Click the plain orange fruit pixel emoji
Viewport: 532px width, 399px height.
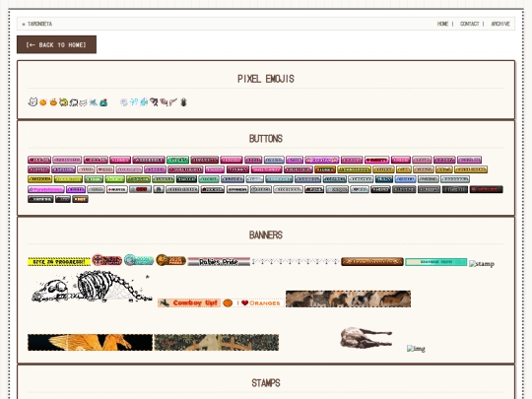43,102
